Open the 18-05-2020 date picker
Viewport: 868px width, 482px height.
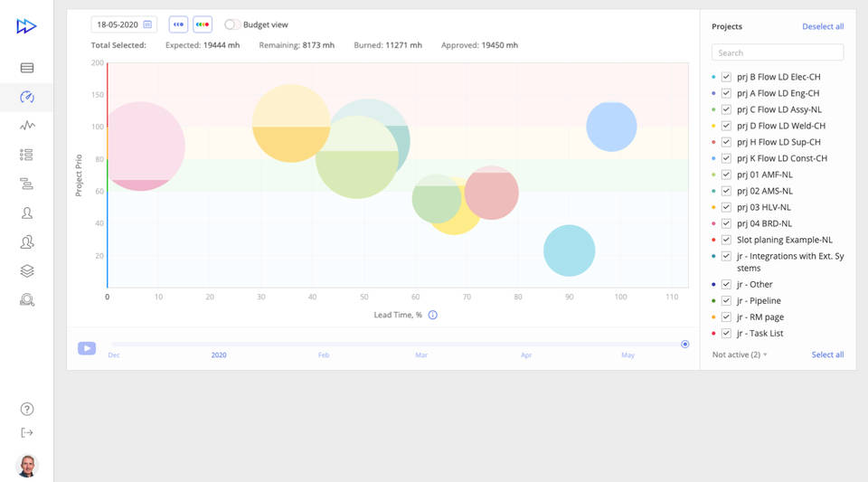(x=125, y=24)
